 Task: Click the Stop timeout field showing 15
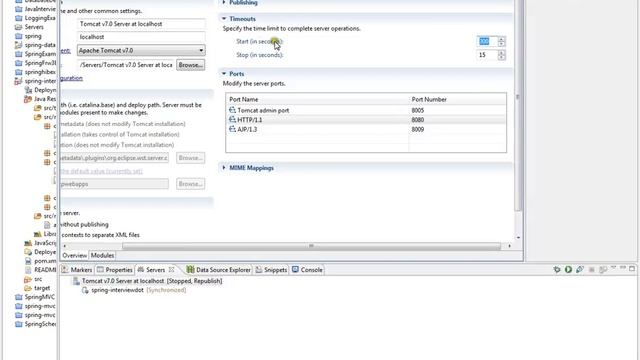[x=487, y=55]
